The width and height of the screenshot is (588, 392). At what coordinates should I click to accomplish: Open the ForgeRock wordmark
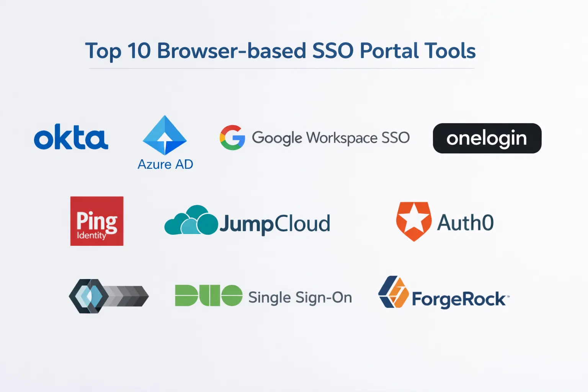pyautogui.click(x=459, y=299)
